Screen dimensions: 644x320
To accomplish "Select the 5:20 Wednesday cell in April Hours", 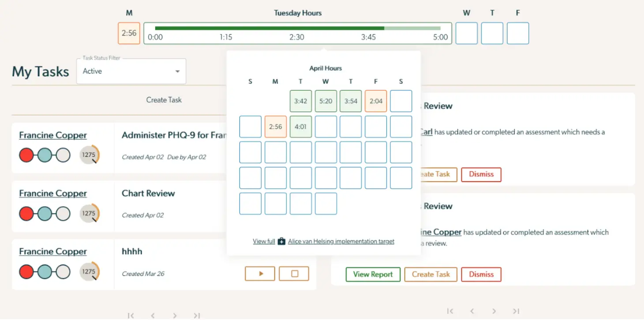I will point(326,101).
